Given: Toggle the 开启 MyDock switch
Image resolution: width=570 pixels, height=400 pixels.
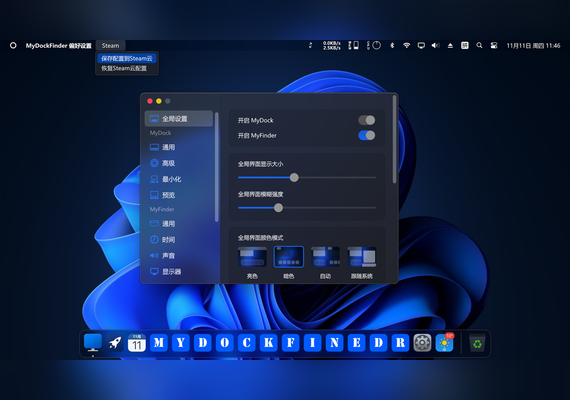Looking at the screenshot, I should [366, 120].
